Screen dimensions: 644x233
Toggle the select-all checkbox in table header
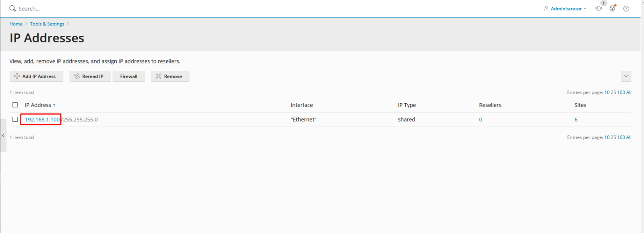pos(15,105)
